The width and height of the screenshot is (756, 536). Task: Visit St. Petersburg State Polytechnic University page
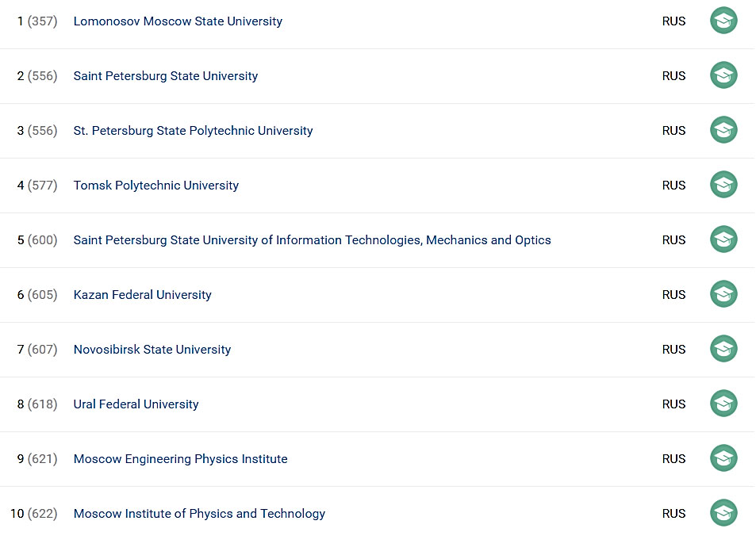point(193,131)
